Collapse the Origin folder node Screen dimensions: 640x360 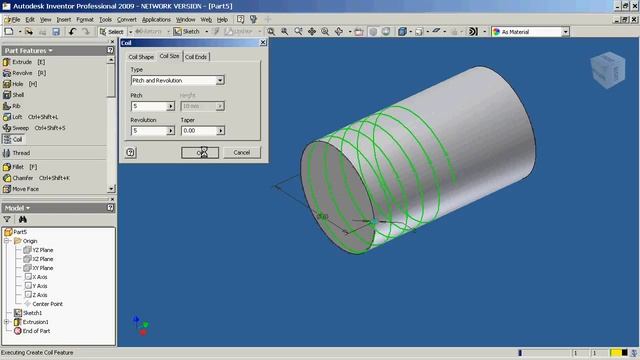coord(7,241)
